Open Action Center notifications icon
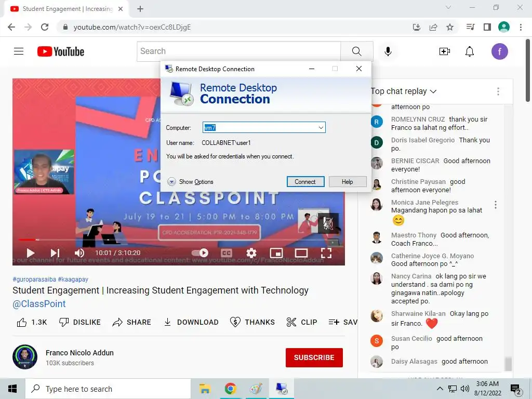 [516, 389]
